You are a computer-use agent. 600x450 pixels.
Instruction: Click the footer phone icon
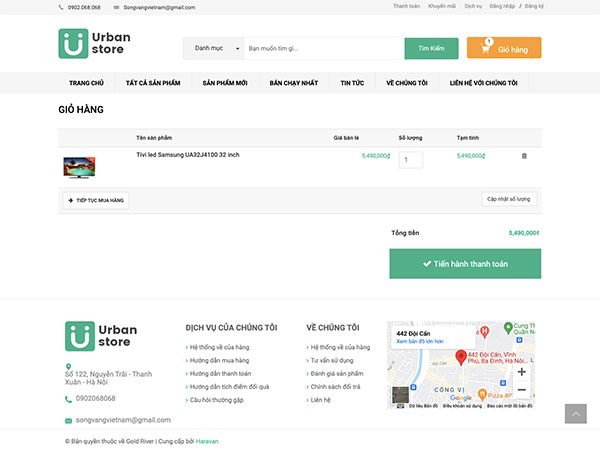click(x=68, y=399)
